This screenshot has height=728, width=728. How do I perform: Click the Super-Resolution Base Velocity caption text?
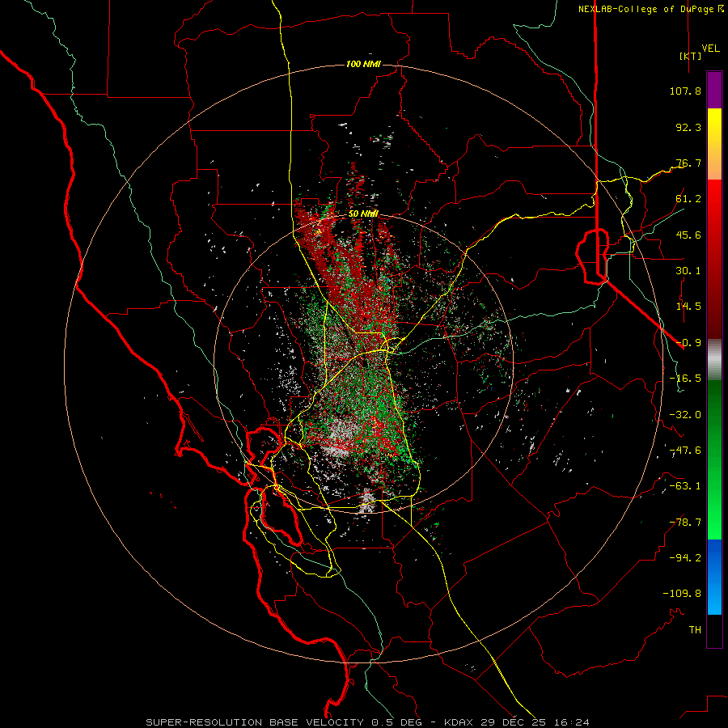tap(368, 722)
